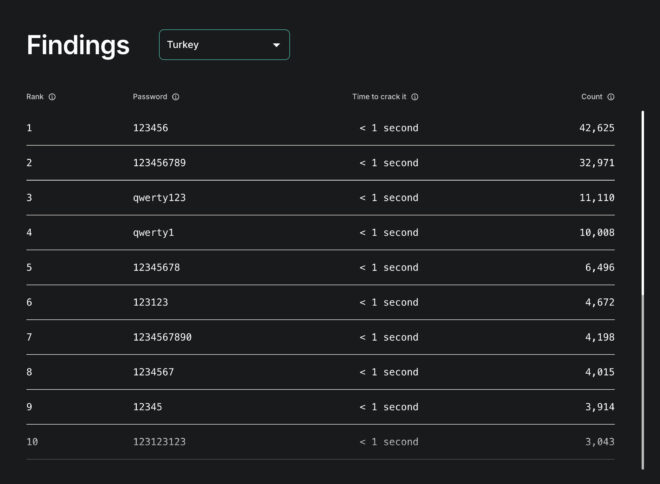Select the 123123123 password in rank 10

point(159,442)
